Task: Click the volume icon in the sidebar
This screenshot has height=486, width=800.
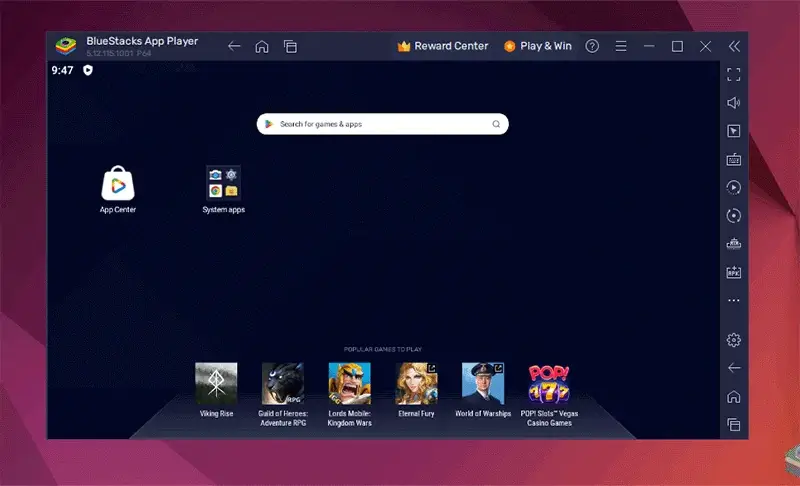Action: [733, 103]
